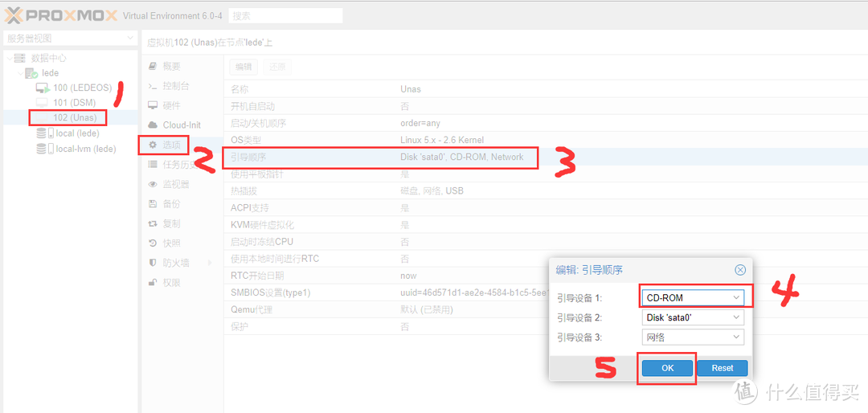Open the 控制台 console terminal icon
Image resolution: width=868 pixels, height=413 pixels.
tap(153, 86)
